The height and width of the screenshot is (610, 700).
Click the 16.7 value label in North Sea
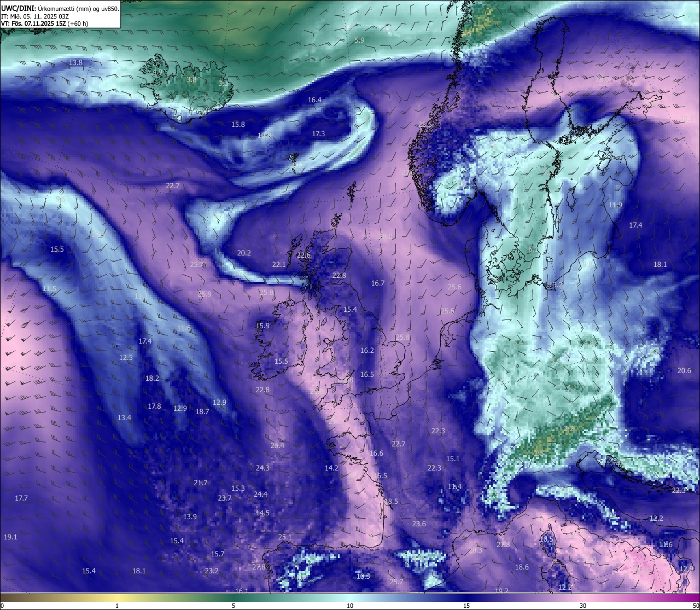(x=378, y=283)
